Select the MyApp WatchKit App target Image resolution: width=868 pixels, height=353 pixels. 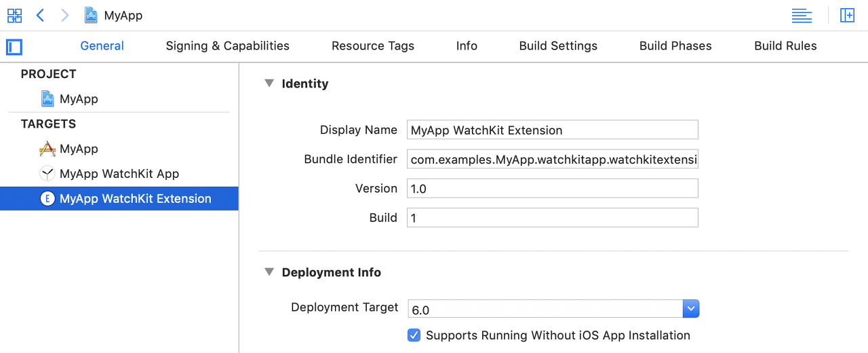119,174
